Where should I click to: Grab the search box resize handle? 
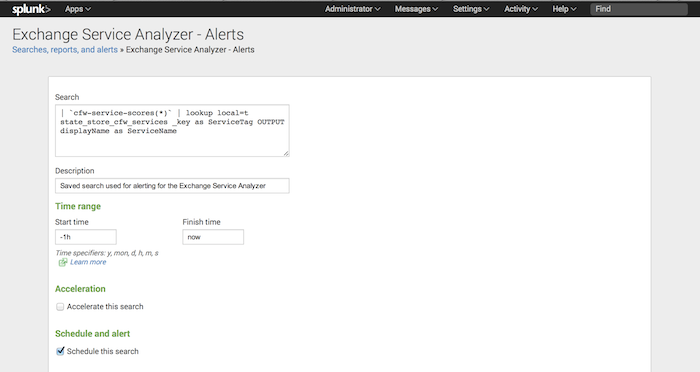pos(286,154)
